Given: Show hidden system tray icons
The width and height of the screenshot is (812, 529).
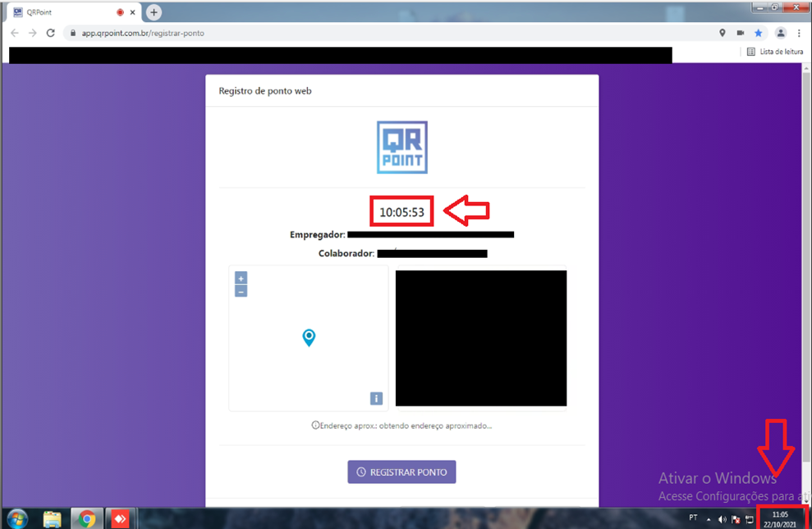Looking at the screenshot, I should pyautogui.click(x=709, y=519).
